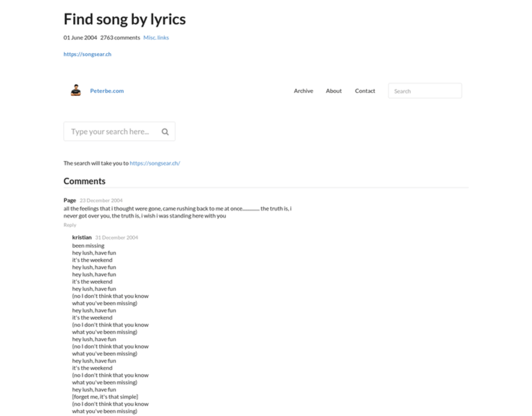Open the Peterbe.com home link

pyautogui.click(x=107, y=91)
